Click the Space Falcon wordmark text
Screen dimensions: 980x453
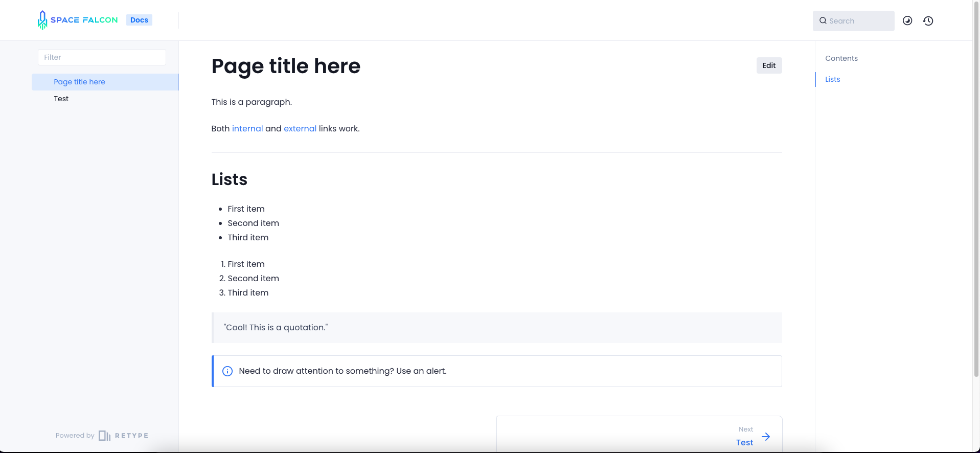(x=83, y=19)
